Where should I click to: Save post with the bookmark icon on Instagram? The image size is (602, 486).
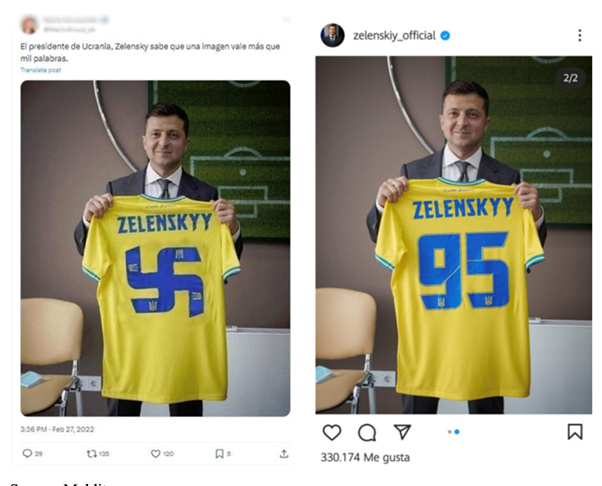575,431
